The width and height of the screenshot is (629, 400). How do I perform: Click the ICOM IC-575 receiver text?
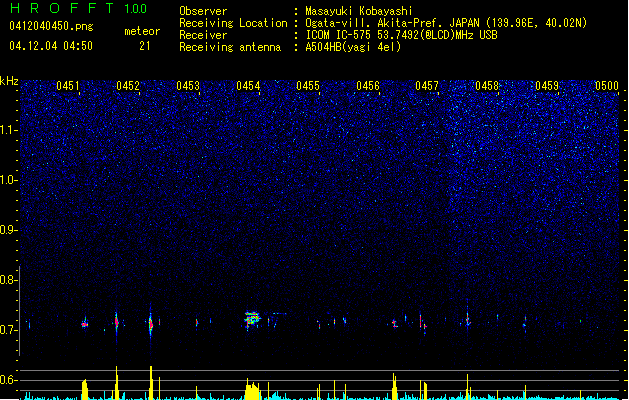coord(401,35)
